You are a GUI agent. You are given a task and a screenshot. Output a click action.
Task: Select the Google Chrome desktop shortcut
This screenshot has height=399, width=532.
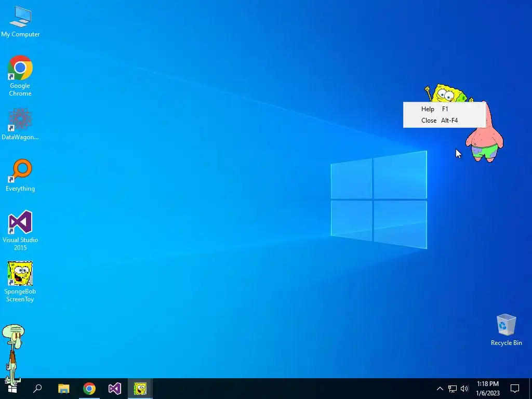pyautogui.click(x=20, y=76)
